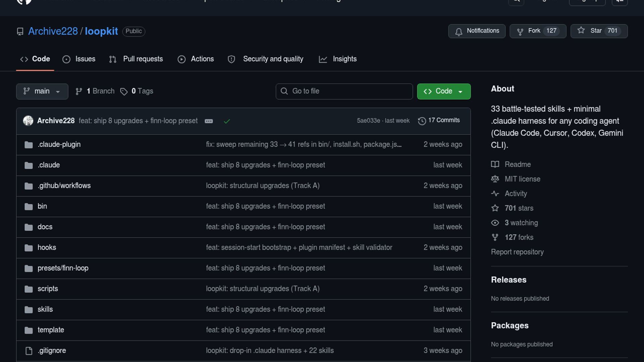Click folder icon beside .claude-plugin
644x362 pixels.
pos(29,145)
